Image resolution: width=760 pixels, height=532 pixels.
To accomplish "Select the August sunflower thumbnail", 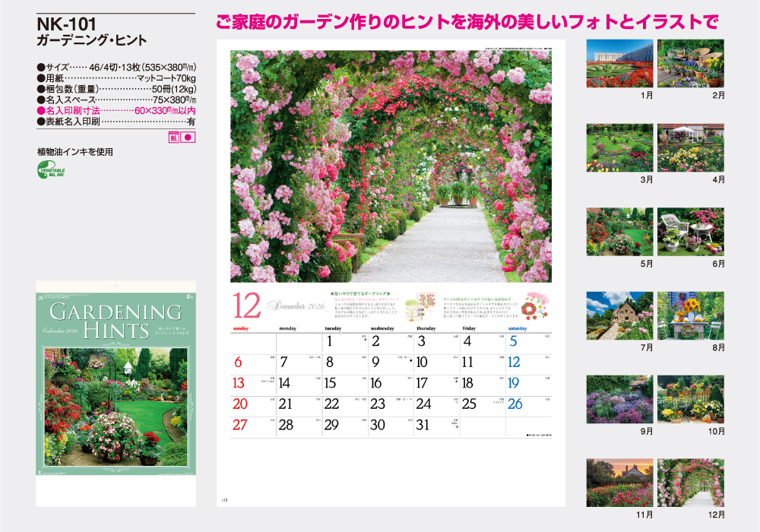I will 690,315.
